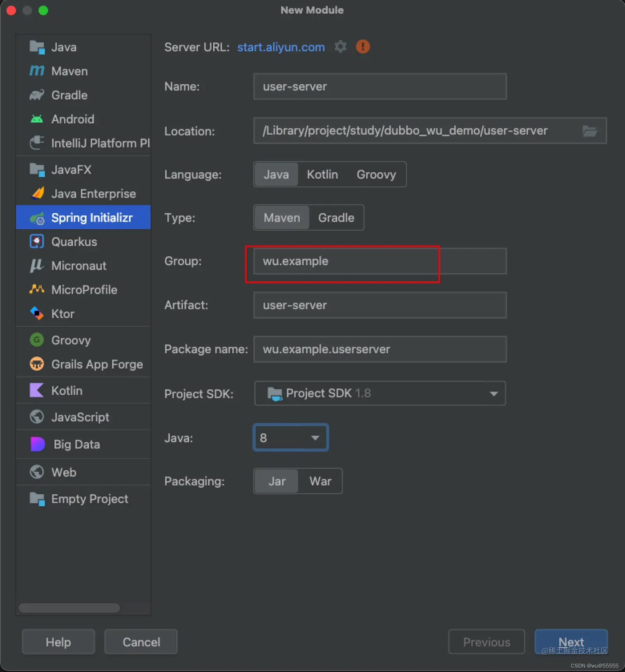Open the Project SDK dropdown
This screenshot has height=672, width=625.
[x=380, y=393]
